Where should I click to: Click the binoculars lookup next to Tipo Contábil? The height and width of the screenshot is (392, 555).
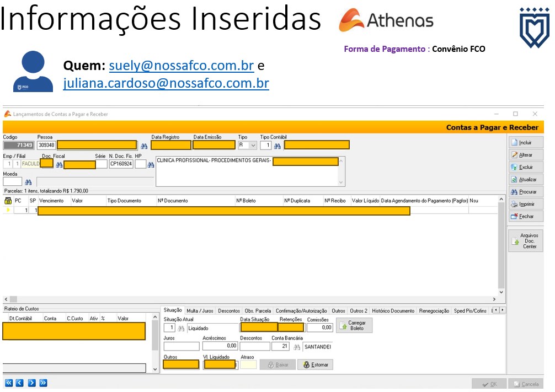(x=277, y=146)
